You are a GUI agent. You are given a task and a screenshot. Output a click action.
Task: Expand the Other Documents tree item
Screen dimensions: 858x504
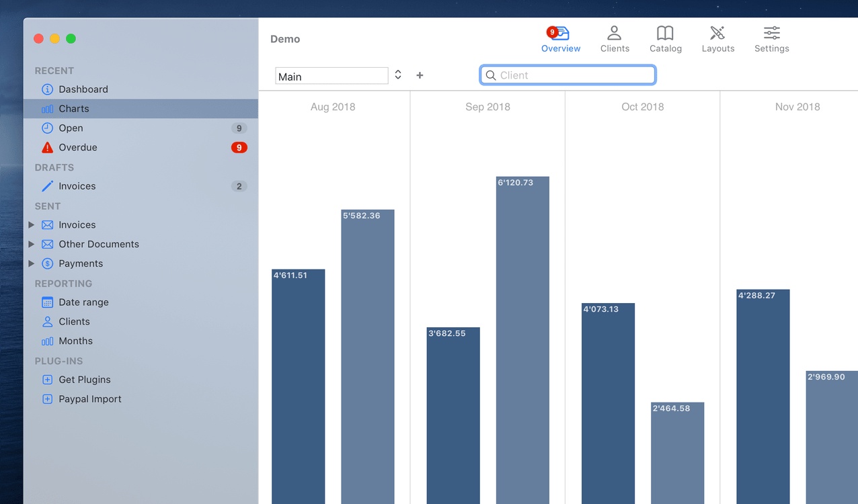tap(31, 245)
